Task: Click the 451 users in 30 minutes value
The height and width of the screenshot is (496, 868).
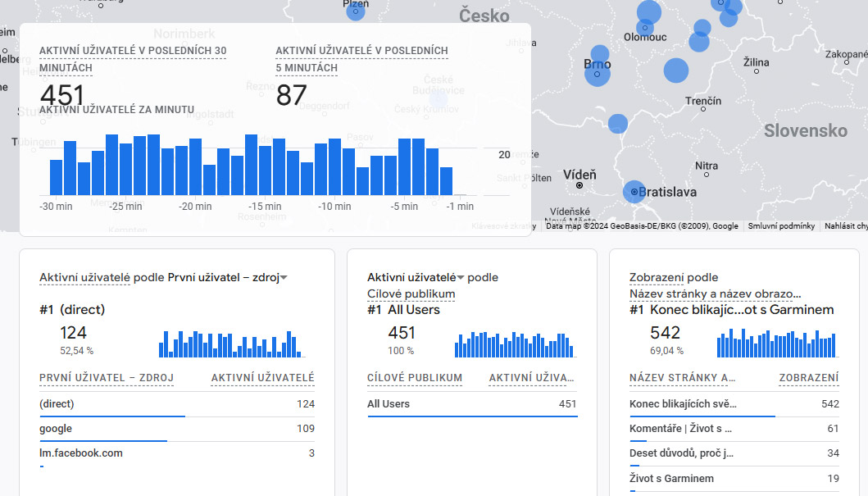Action: [x=62, y=94]
